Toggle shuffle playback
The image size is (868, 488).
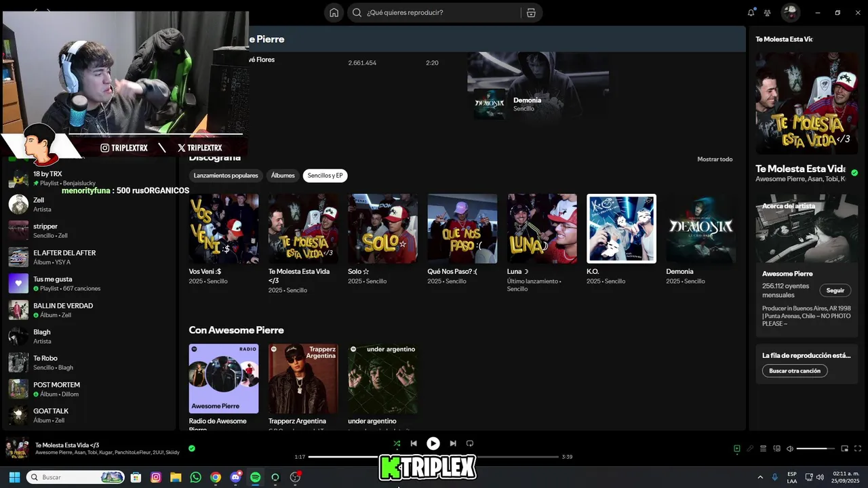click(397, 443)
